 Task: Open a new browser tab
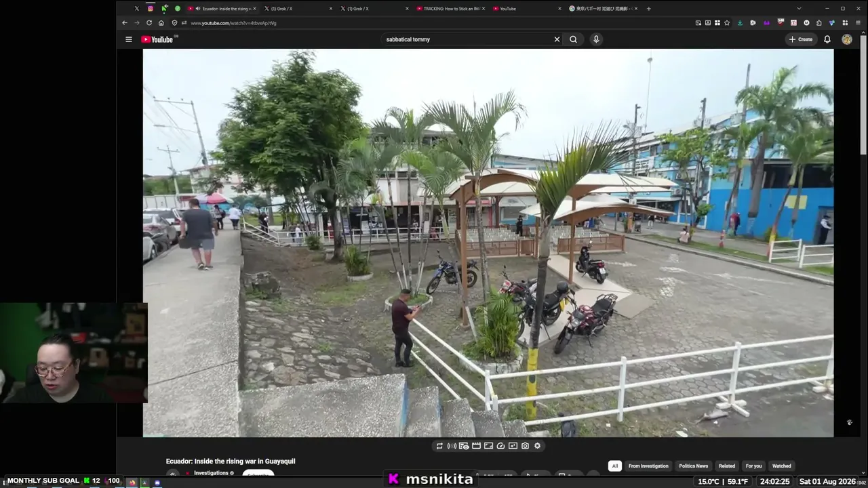pyautogui.click(x=649, y=9)
